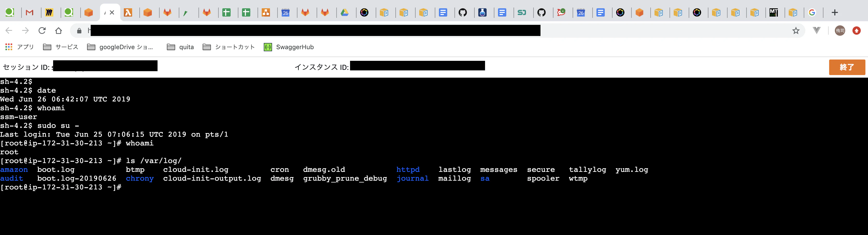Click the tallylog file name

pos(588,169)
